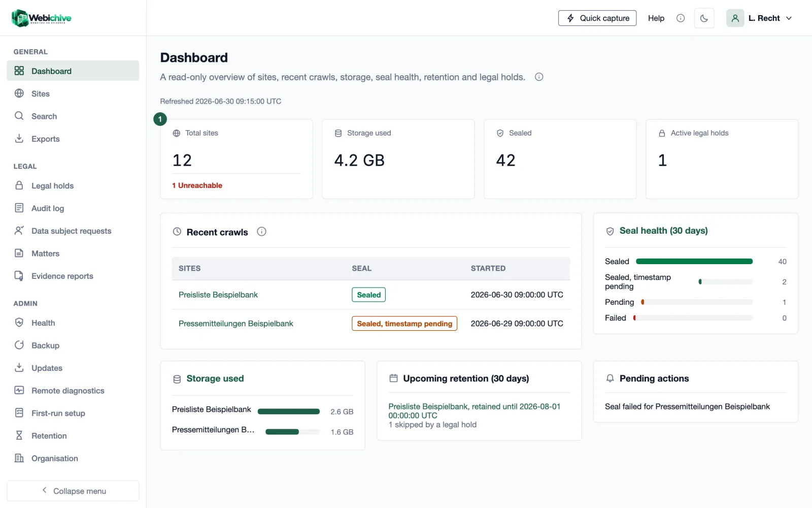The width and height of the screenshot is (812, 508).
Task: Click Sealed progress bar in Seal health
Action: (694, 262)
